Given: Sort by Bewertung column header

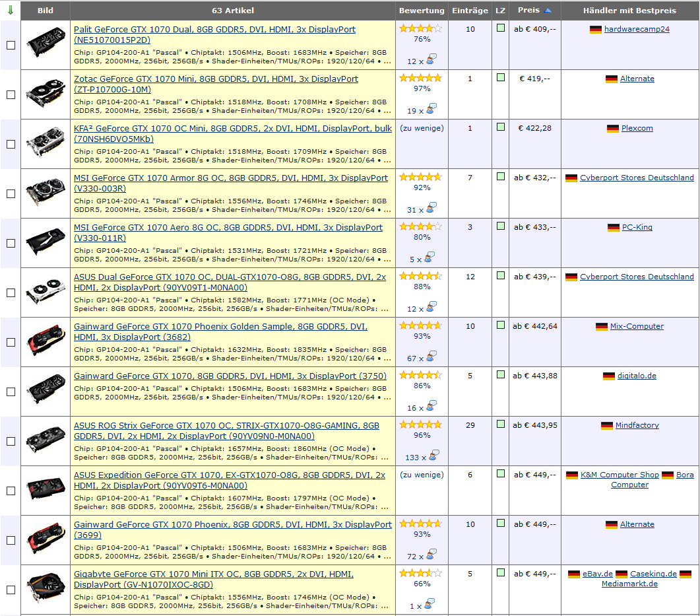Looking at the screenshot, I should coord(422,11).
